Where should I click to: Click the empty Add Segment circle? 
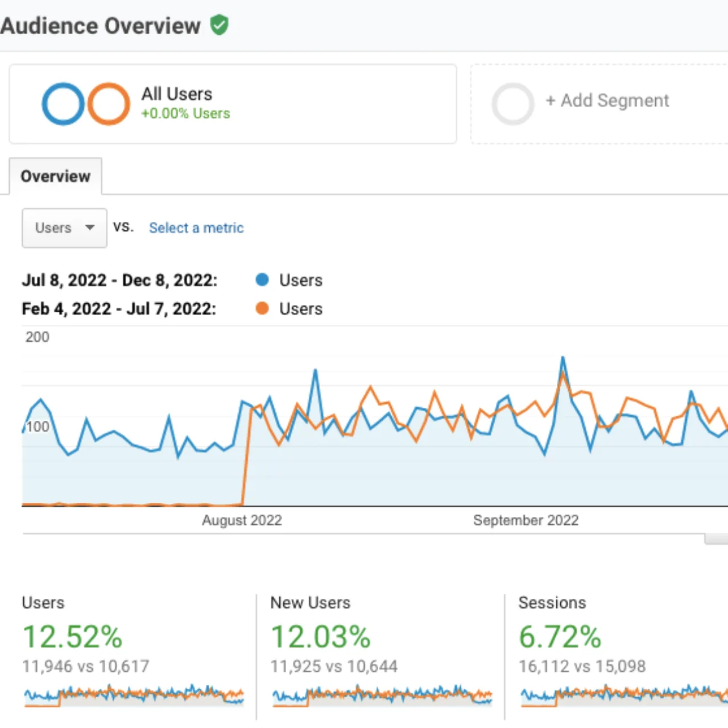(x=513, y=104)
